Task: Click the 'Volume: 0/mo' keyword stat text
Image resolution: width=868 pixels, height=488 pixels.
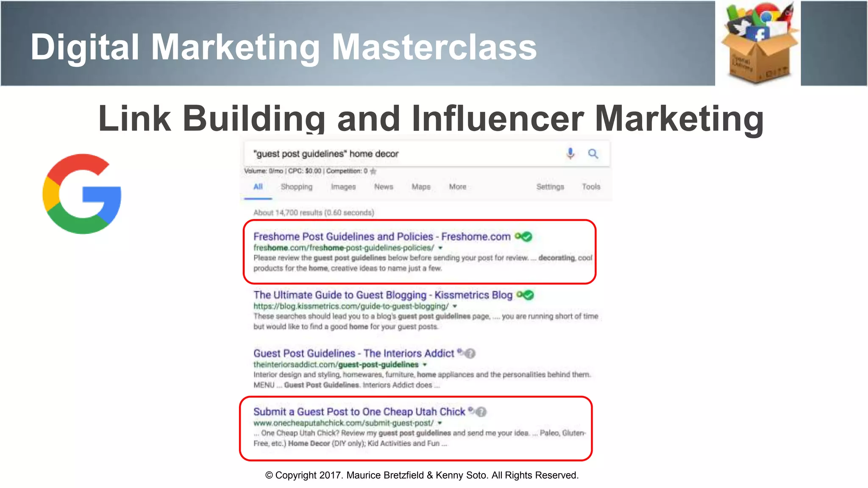Action: tap(264, 171)
